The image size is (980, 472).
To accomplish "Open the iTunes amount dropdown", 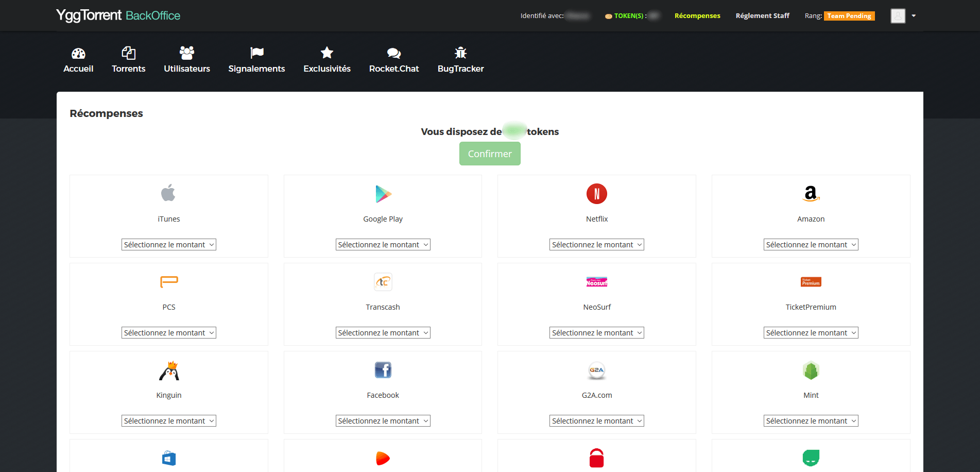I will point(169,245).
